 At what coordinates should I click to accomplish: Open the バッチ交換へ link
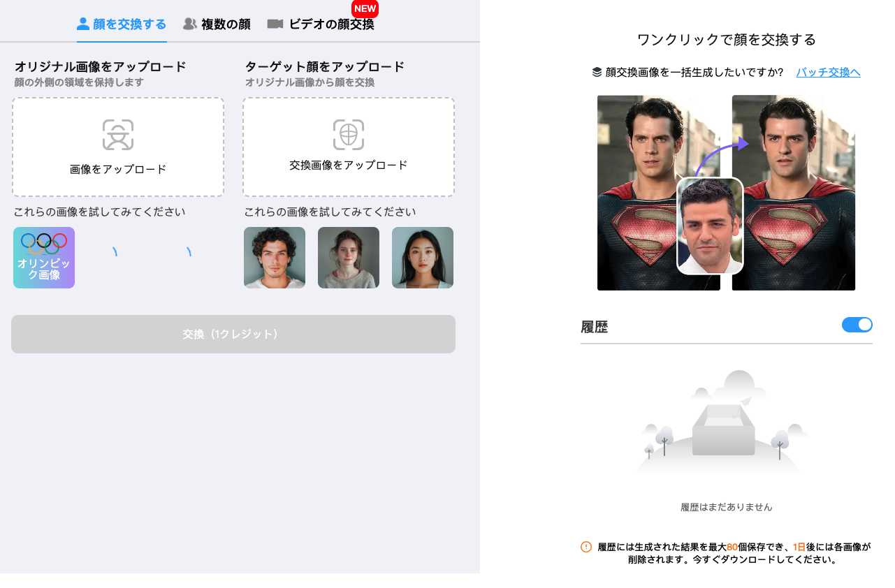point(828,72)
